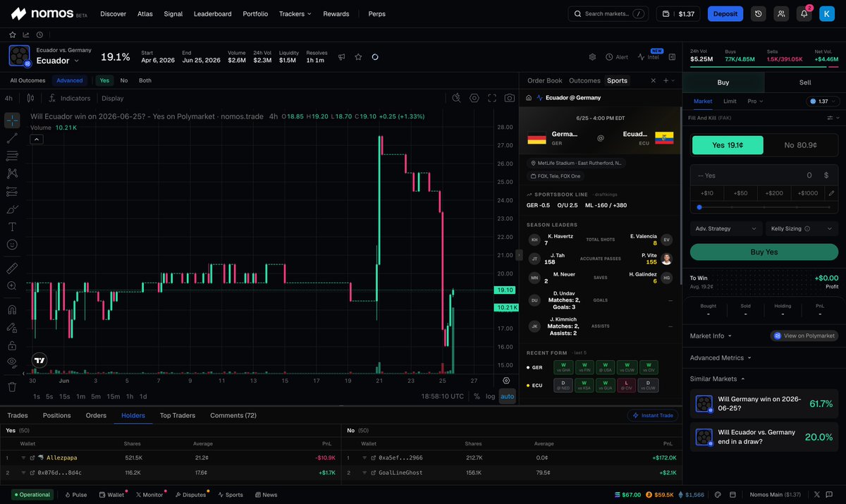Toggle the side panel layout icon
The height and width of the screenshot is (504, 846).
point(672,57)
